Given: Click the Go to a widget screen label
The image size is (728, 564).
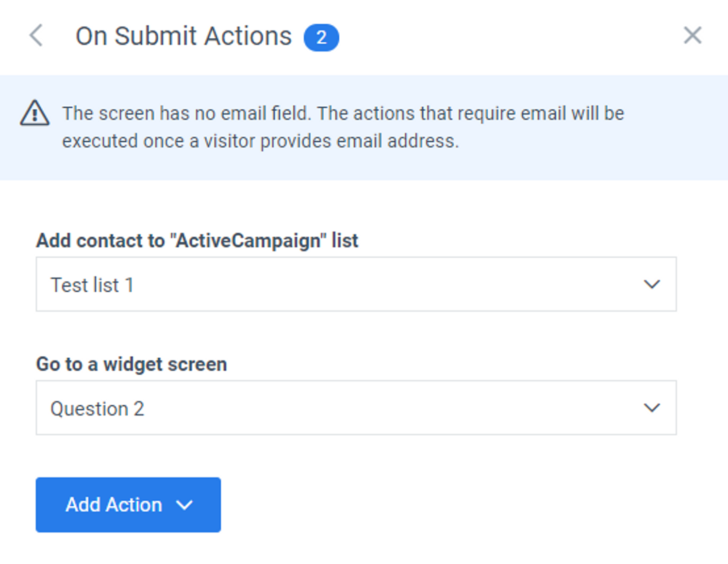Looking at the screenshot, I should click(x=132, y=364).
